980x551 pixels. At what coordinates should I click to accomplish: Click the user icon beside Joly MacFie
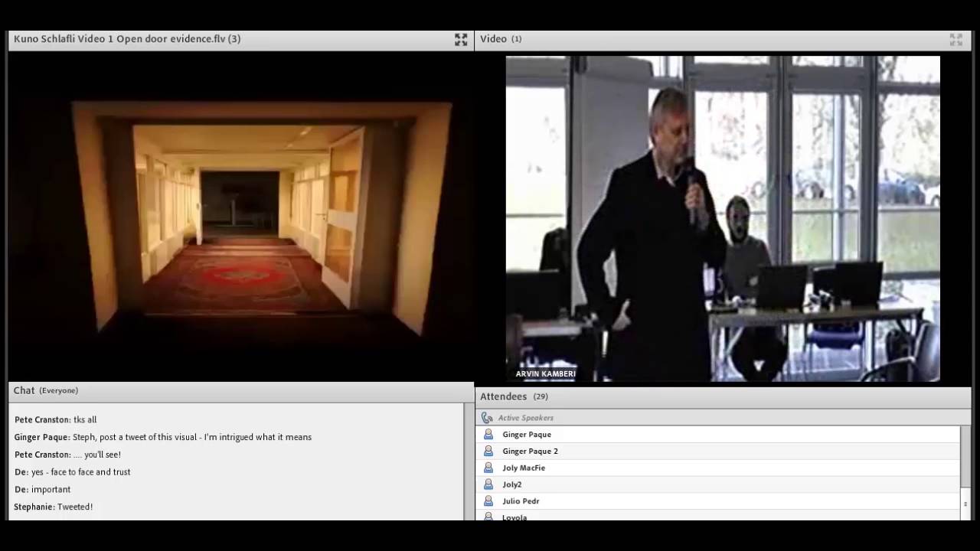coord(488,468)
